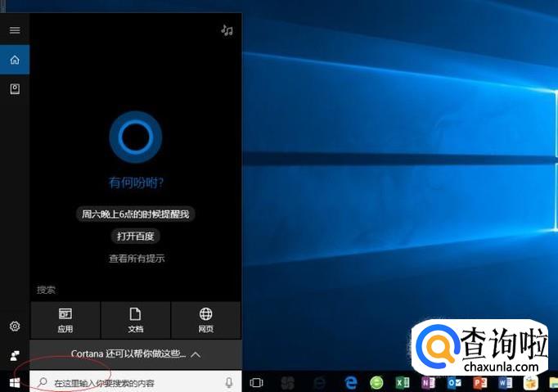Expand the "Cortana 还可以帮你做这些" chevron

[x=196, y=354]
